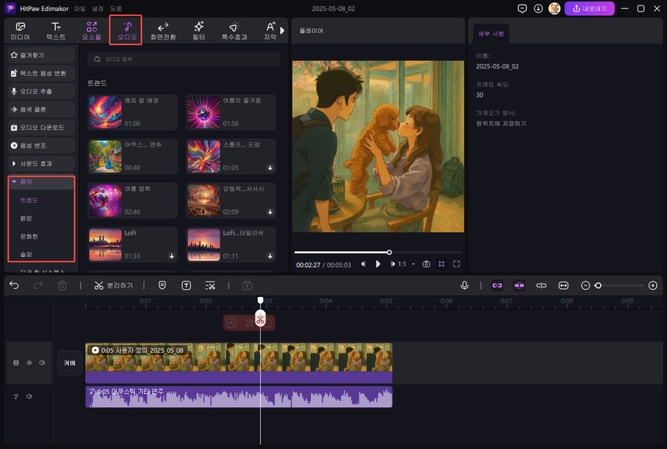Select the 01:00 music track thumbnail
Viewport: 667px width, 449px height.
click(105, 112)
